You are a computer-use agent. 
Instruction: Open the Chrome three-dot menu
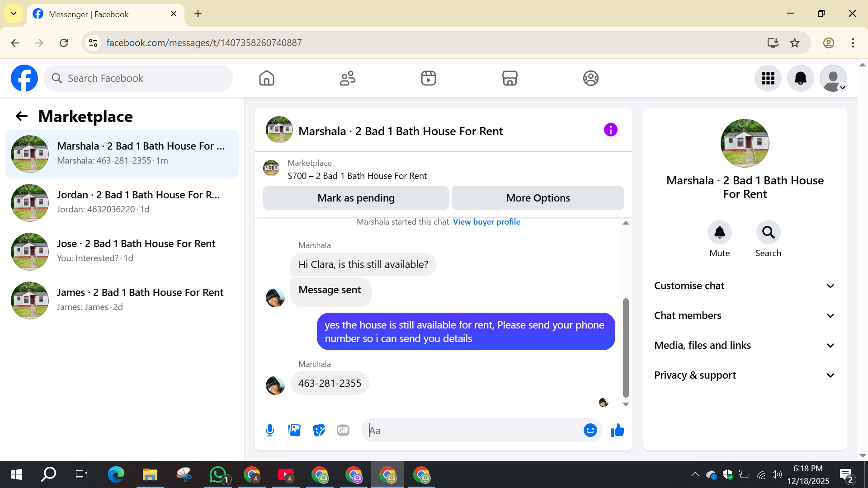853,43
